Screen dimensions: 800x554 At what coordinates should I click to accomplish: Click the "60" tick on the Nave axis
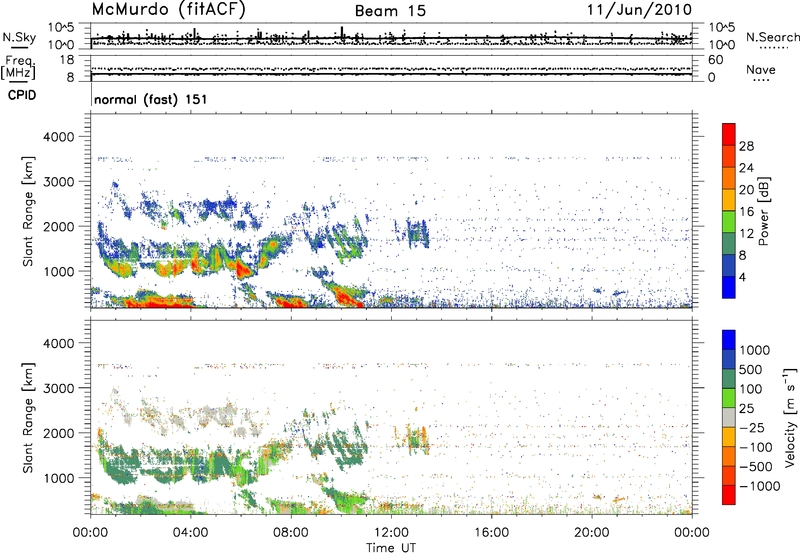[715, 60]
